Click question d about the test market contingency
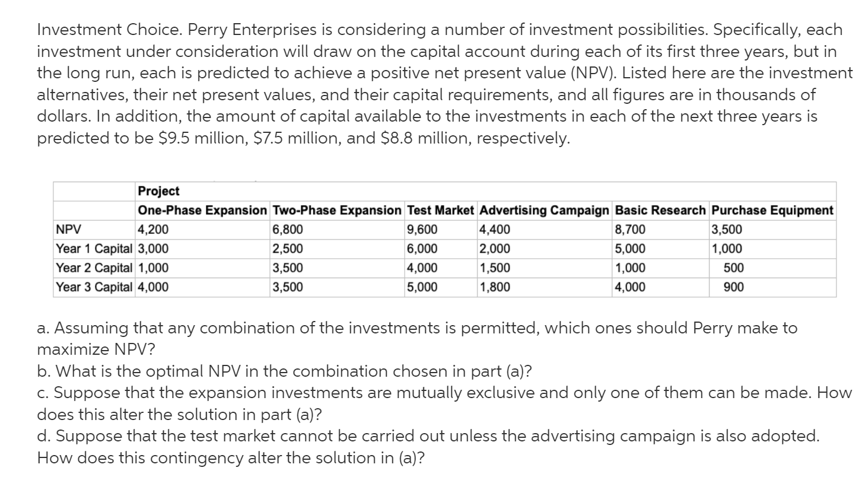Image resolution: width=868 pixels, height=477 pixels. (x=428, y=436)
